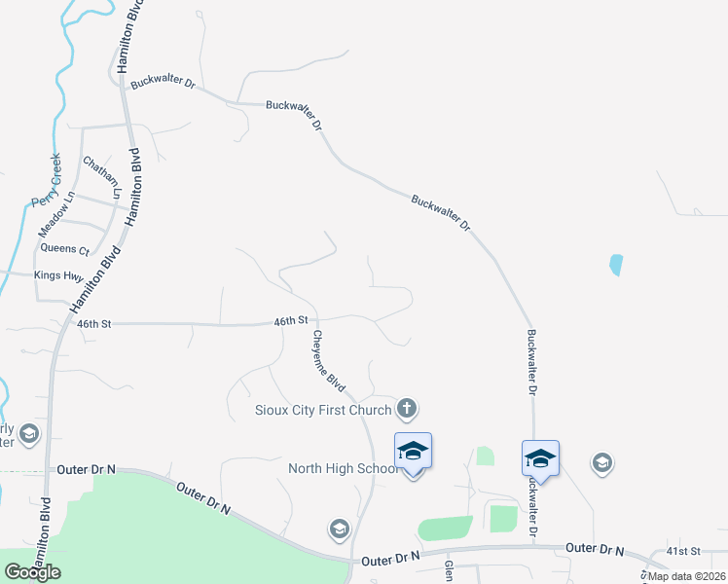Screen dimensions: 728x584
Task: Select the school marker beside Hamilton Blvd
Action: [29, 434]
